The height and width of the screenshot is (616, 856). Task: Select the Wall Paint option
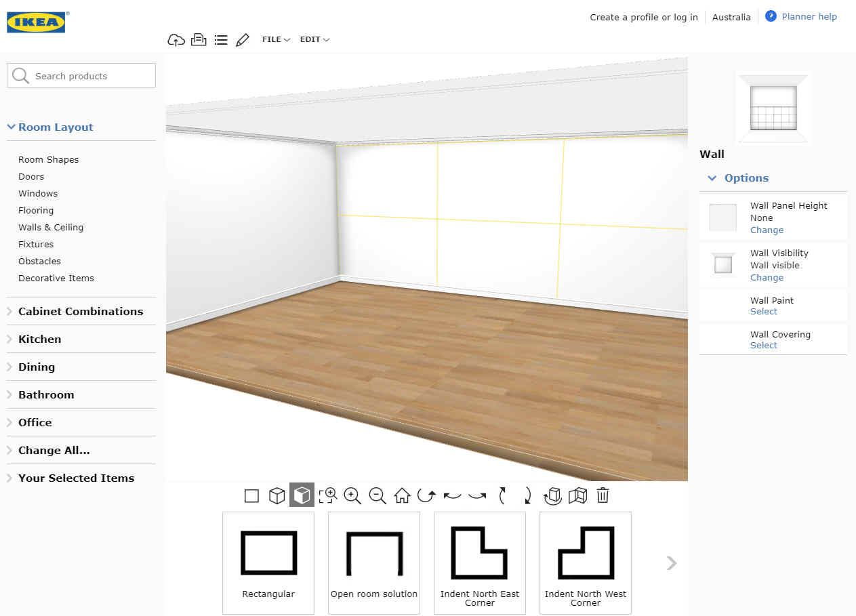click(x=763, y=311)
